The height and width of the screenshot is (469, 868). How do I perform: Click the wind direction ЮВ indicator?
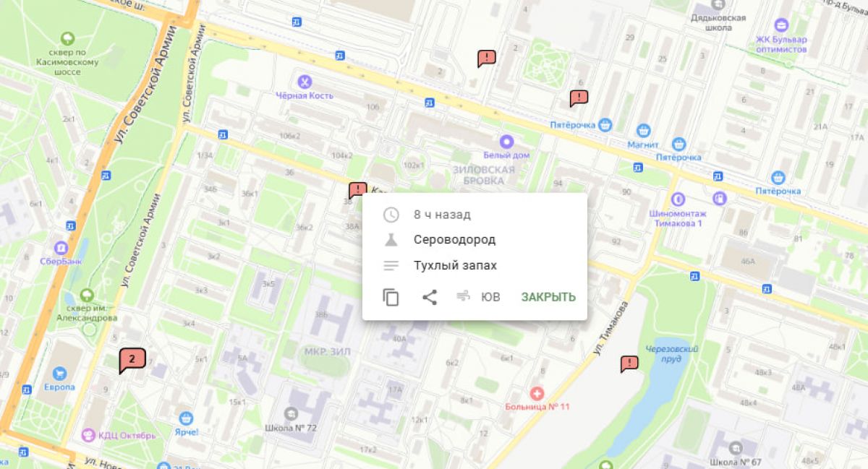point(478,297)
